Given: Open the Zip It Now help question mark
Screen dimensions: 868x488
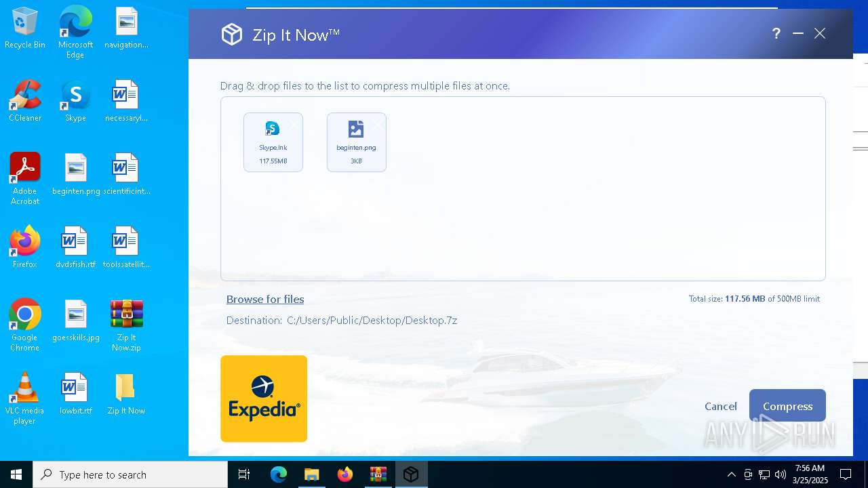Looking at the screenshot, I should point(776,34).
